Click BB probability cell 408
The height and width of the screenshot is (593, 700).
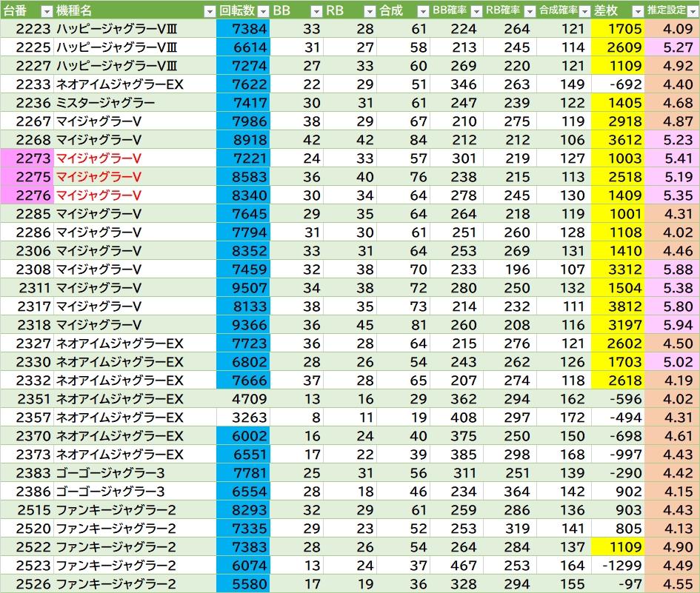click(x=457, y=418)
